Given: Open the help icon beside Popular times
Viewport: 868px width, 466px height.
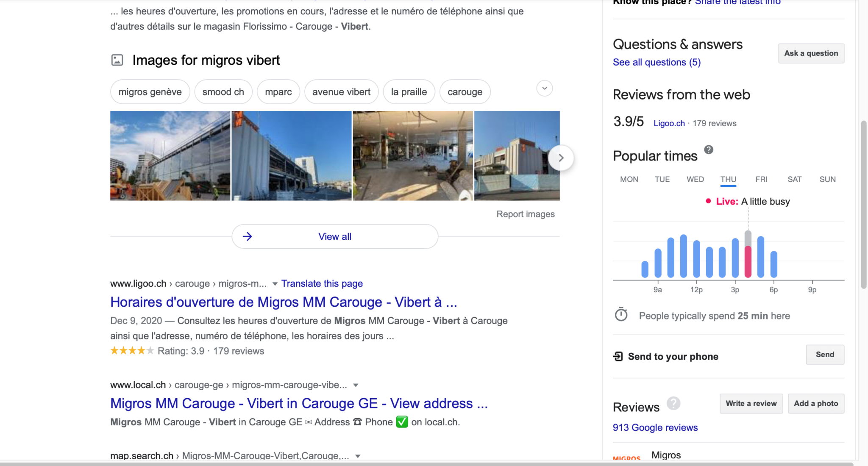Looking at the screenshot, I should coord(709,150).
